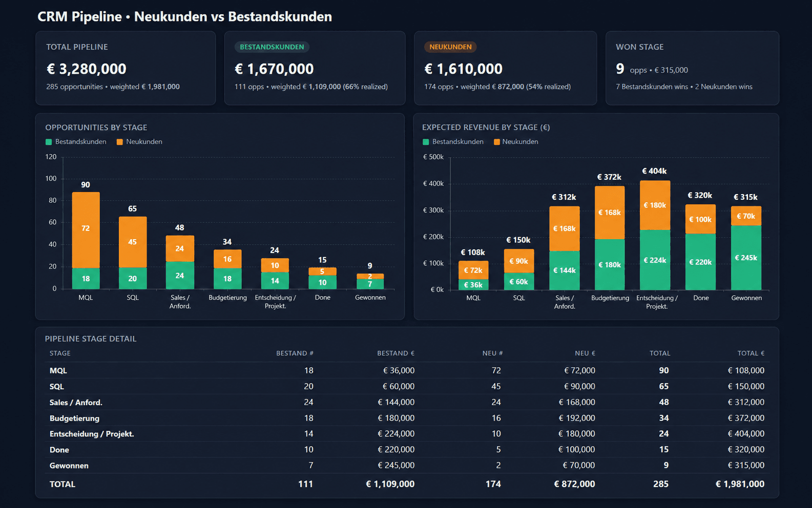Select the MQL row stage name in table

pyautogui.click(x=58, y=371)
